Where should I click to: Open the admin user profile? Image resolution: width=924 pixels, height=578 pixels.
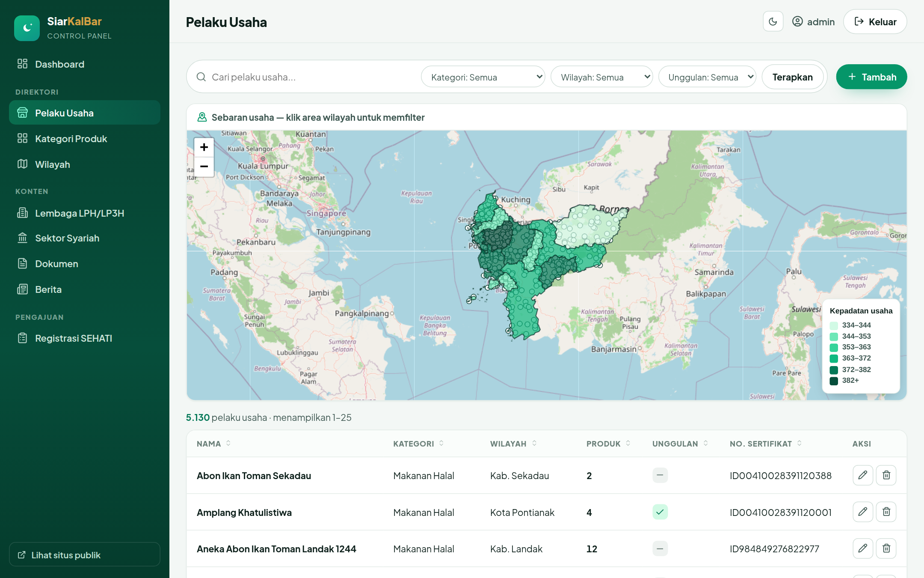(813, 21)
